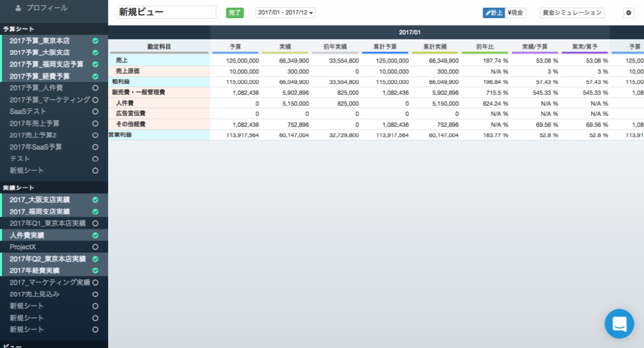The height and width of the screenshot is (348, 644).
Task: Click the green 完了 button
Action: coord(235,13)
